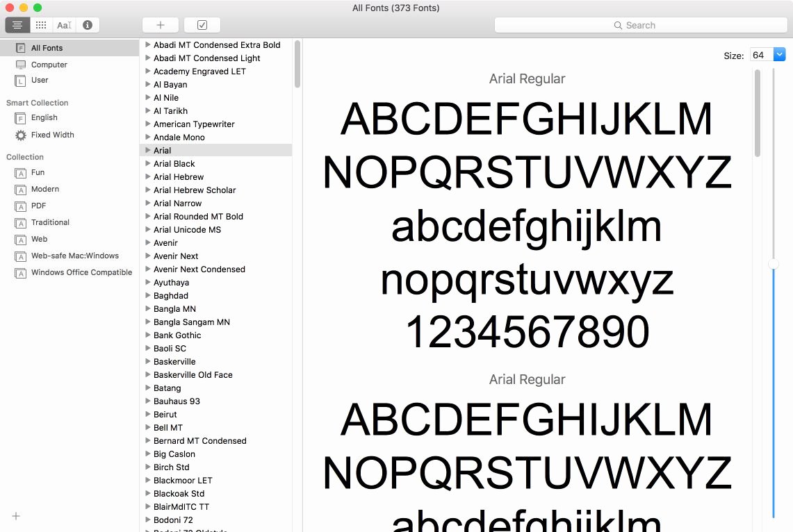Select the list view icon in the toolbar
Screen dimensions: 793x532
(17, 25)
